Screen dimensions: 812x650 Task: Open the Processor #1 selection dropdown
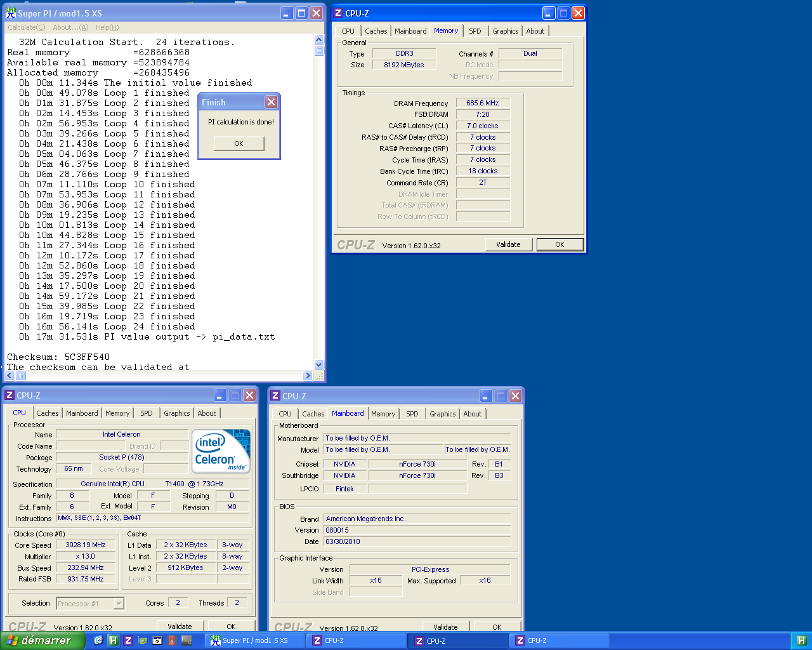click(90, 604)
